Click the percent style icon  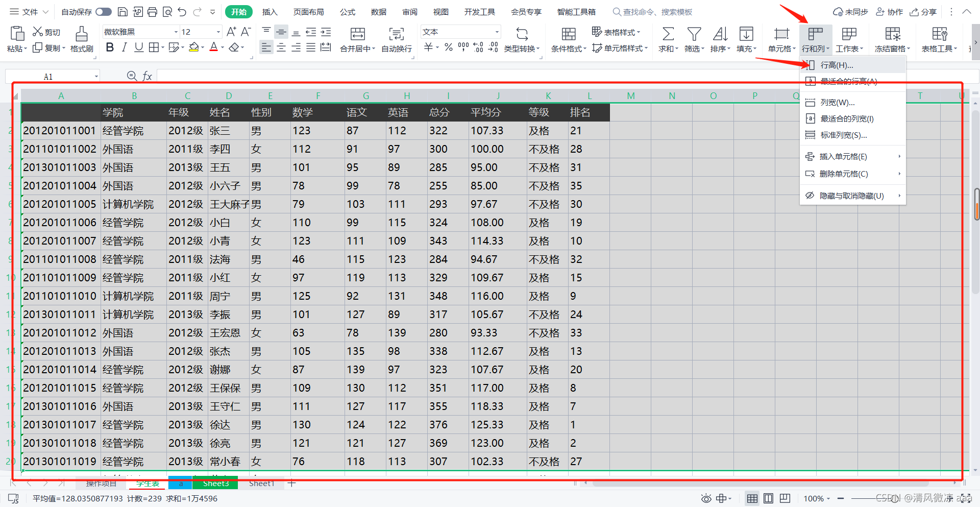[x=448, y=47]
